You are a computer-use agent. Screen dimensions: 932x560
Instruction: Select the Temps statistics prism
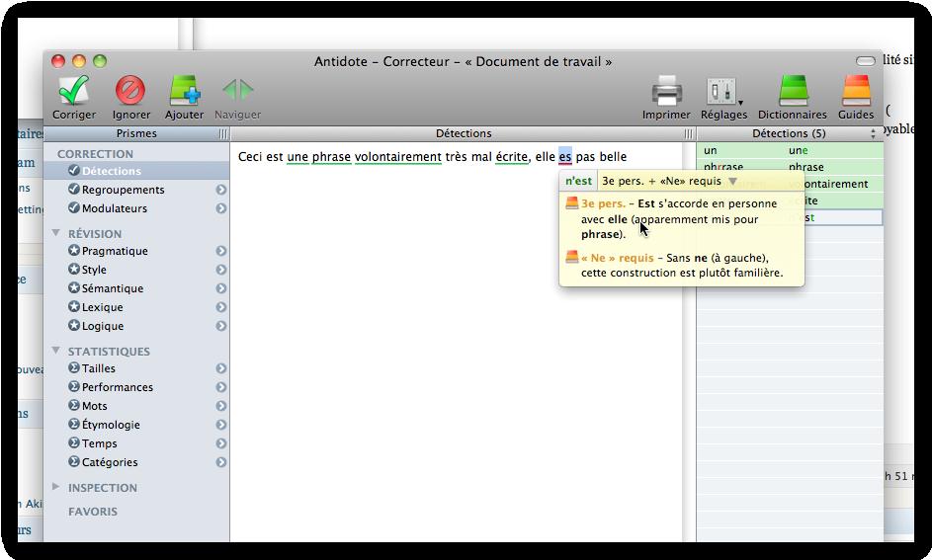[x=99, y=443]
